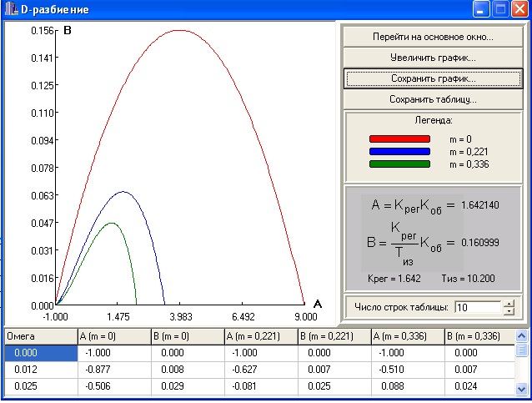
Task: Click table scrollbar up arrow
Action: point(521,336)
